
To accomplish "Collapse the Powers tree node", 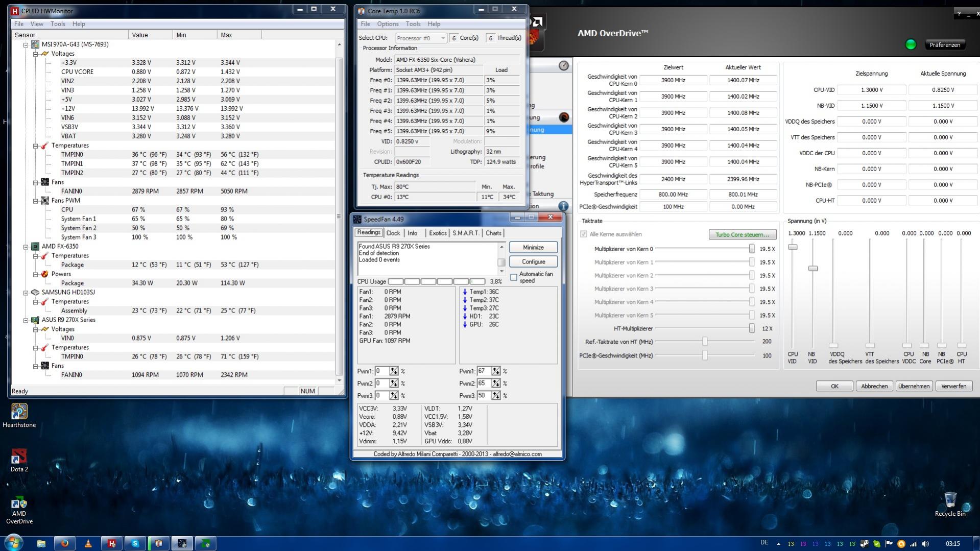I will pyautogui.click(x=35, y=274).
